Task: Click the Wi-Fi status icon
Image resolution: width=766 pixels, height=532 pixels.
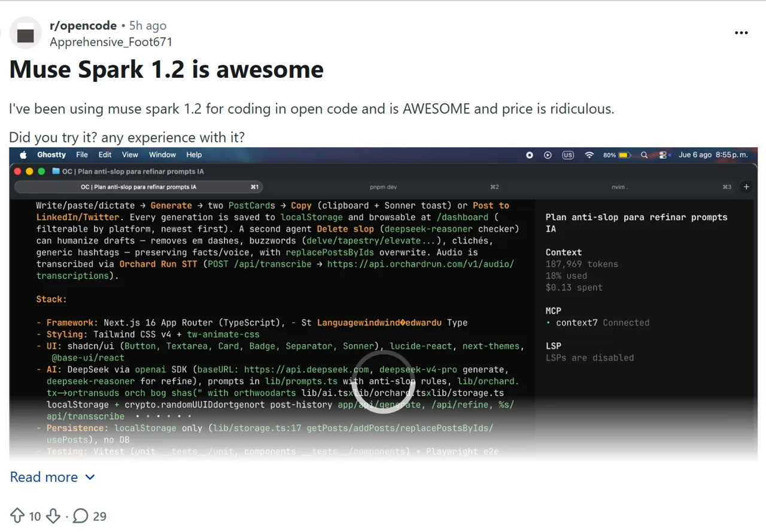Action: point(589,154)
